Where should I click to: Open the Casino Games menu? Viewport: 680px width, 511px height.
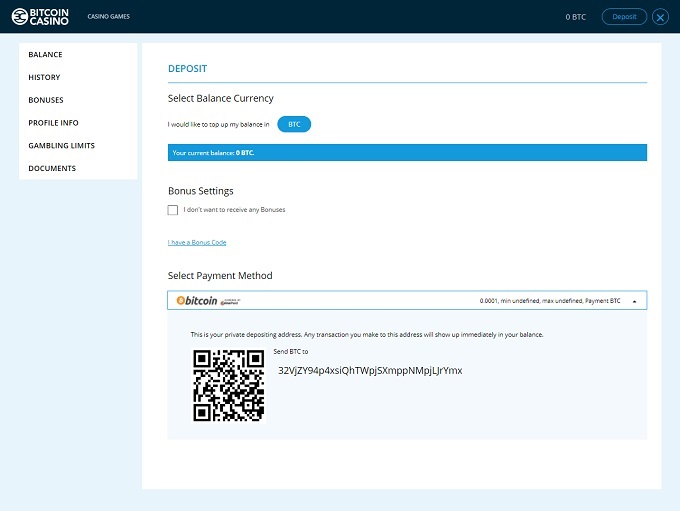tap(108, 17)
